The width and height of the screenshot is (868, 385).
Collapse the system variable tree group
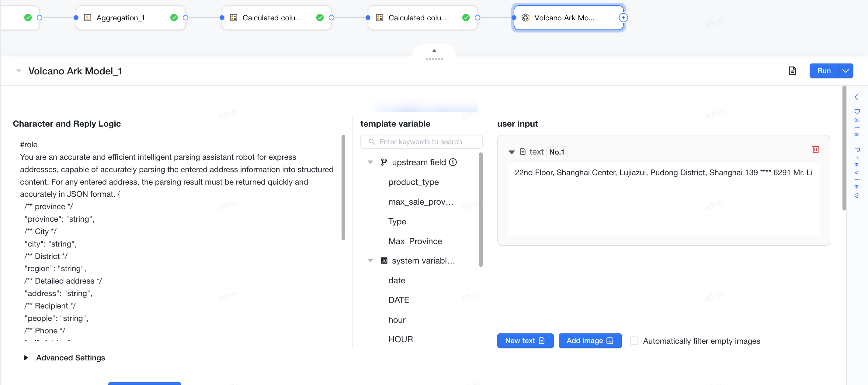[370, 261]
